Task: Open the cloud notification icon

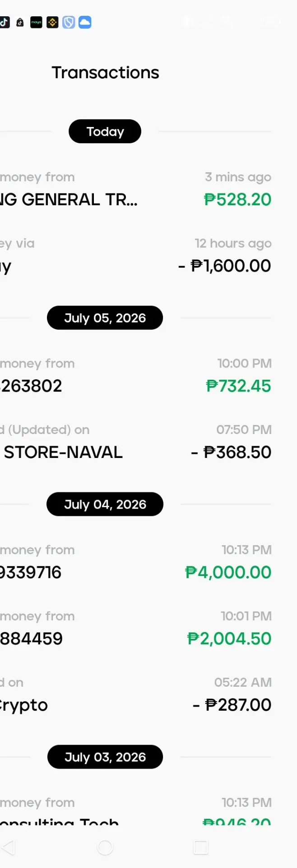Action: (85, 22)
